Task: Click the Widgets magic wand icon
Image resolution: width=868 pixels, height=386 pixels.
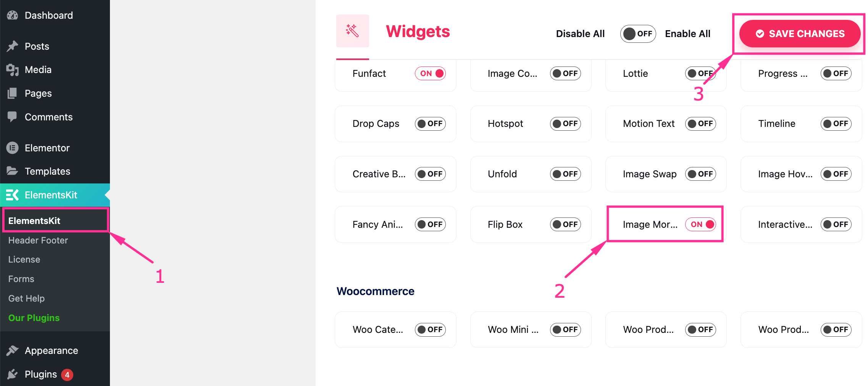Action: 352,31
